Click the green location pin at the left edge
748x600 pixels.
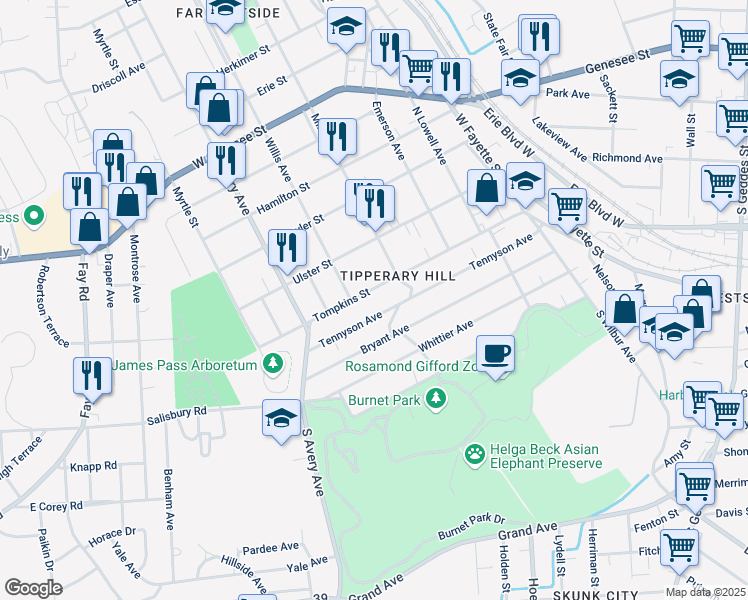[x=34, y=217]
